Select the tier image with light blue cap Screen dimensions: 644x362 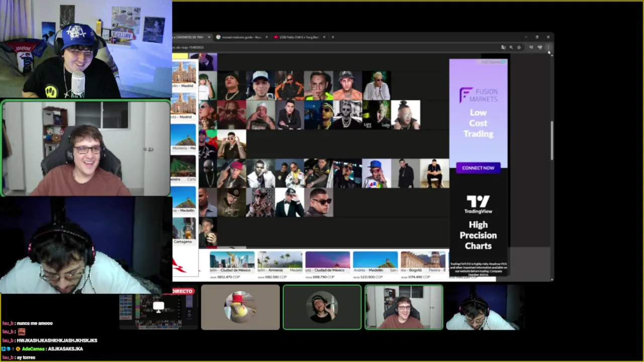[261, 85]
